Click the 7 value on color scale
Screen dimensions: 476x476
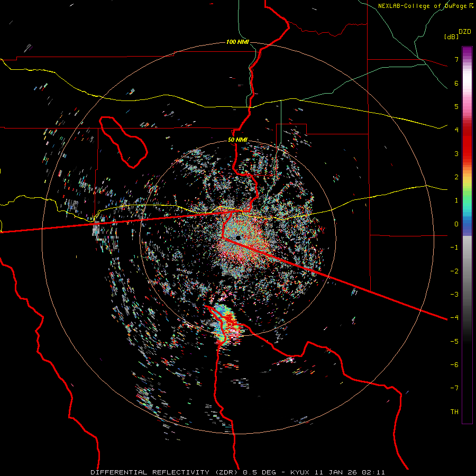(456, 59)
